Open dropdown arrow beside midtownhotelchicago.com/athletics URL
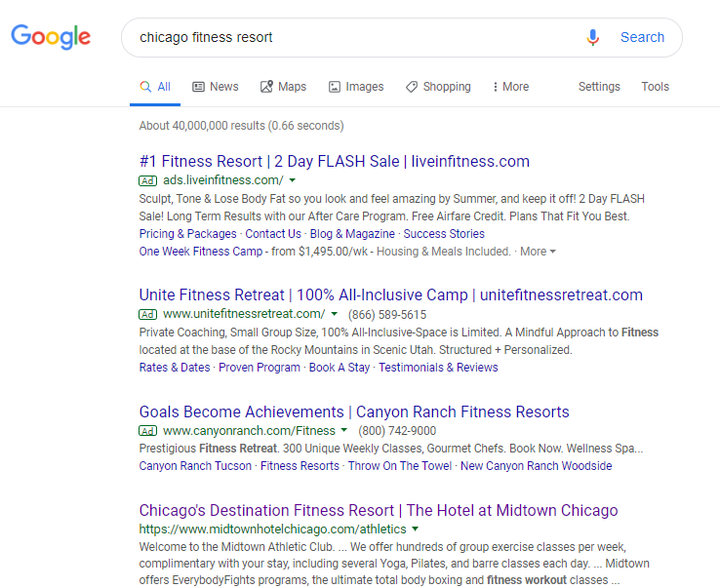The width and height of the screenshot is (720, 588). point(415,529)
